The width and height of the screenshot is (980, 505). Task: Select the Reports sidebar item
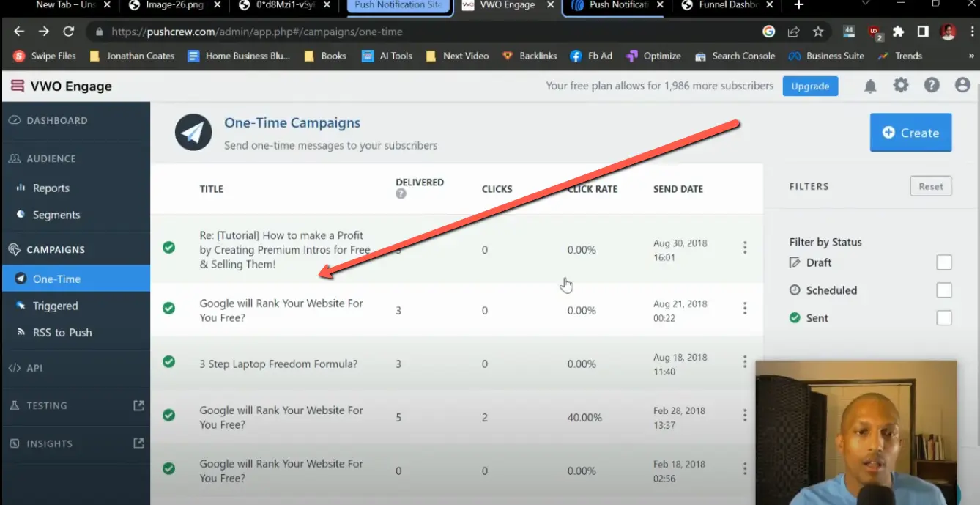(51, 188)
